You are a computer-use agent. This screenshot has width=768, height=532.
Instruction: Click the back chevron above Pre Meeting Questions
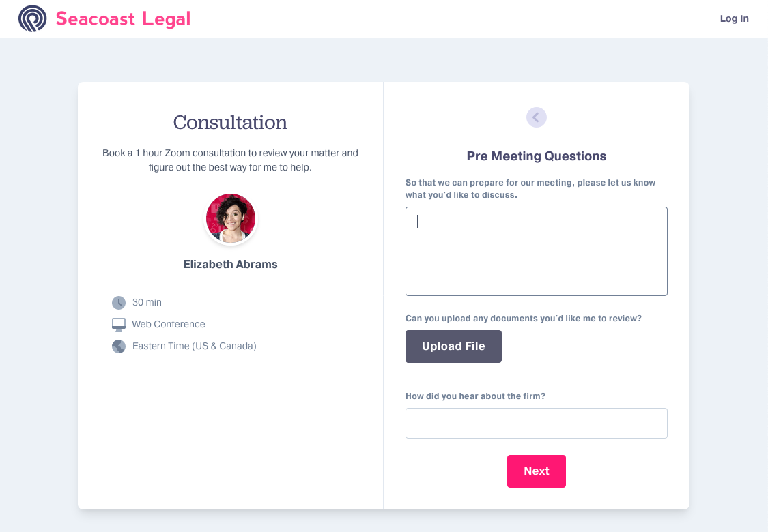537,117
